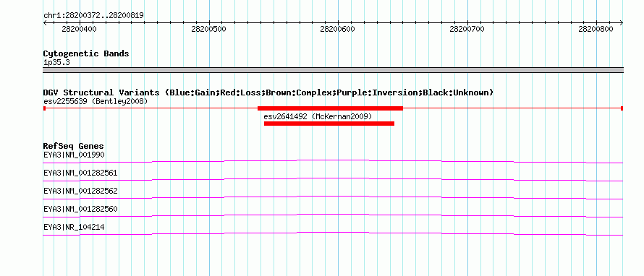
Task: Open transcript EYA3|NM_001282560
Action: tap(80, 209)
